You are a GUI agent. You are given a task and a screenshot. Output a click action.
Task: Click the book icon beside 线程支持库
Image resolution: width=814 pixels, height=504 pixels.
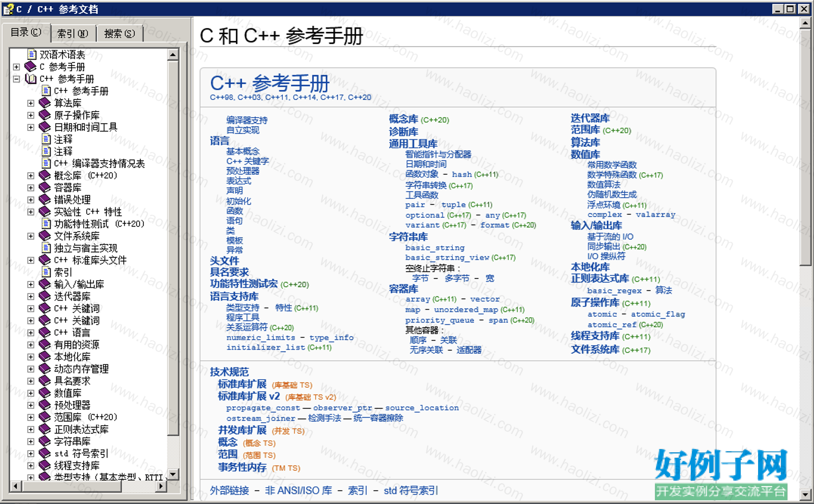tap(45, 466)
